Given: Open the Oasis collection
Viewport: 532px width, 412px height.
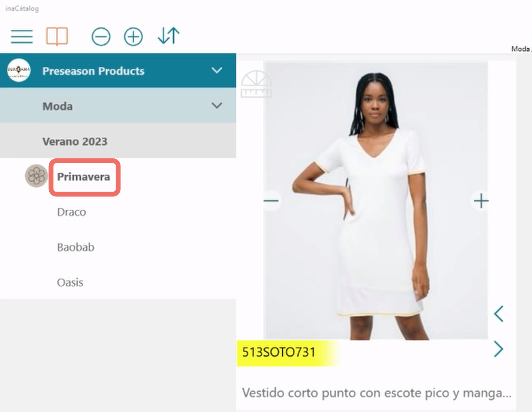Looking at the screenshot, I should [70, 282].
